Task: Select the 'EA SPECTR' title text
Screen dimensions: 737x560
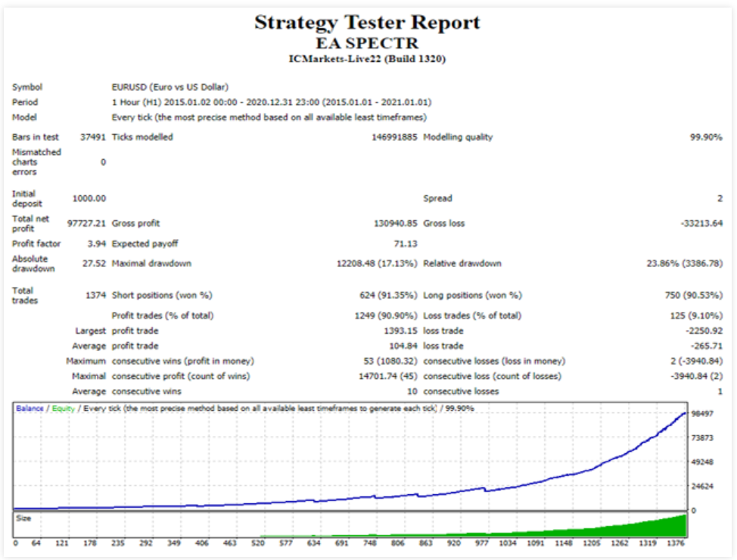Action: (367, 43)
